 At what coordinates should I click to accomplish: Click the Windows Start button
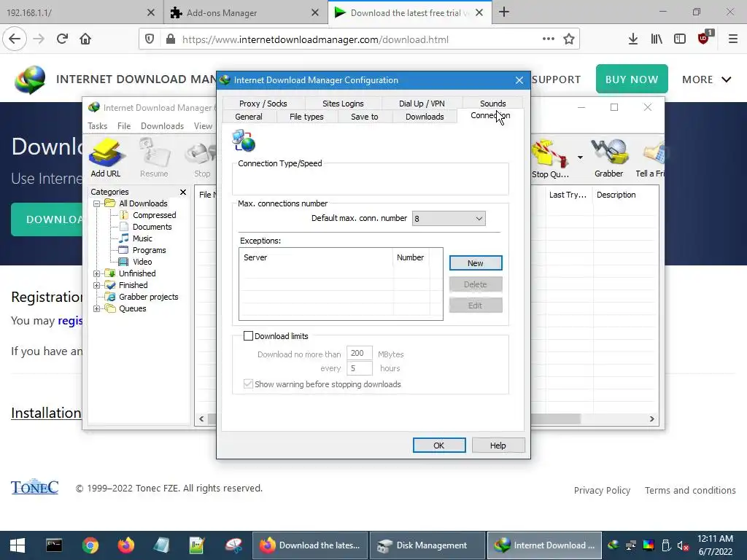point(18,545)
